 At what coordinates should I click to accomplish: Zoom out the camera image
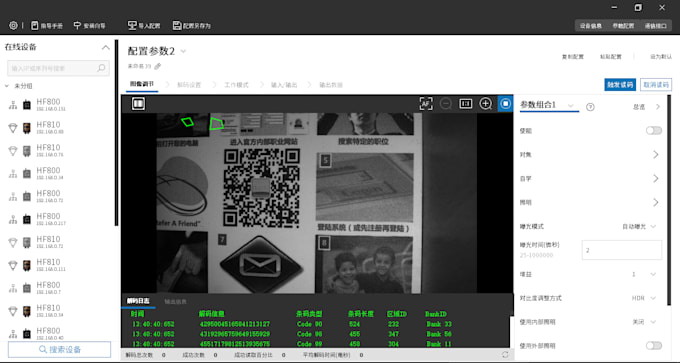pyautogui.click(x=446, y=104)
